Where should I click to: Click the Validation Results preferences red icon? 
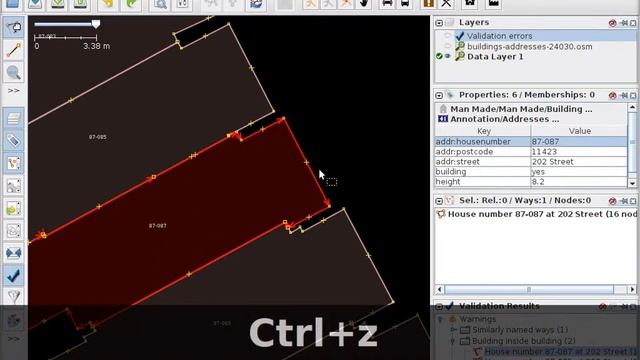point(603,307)
